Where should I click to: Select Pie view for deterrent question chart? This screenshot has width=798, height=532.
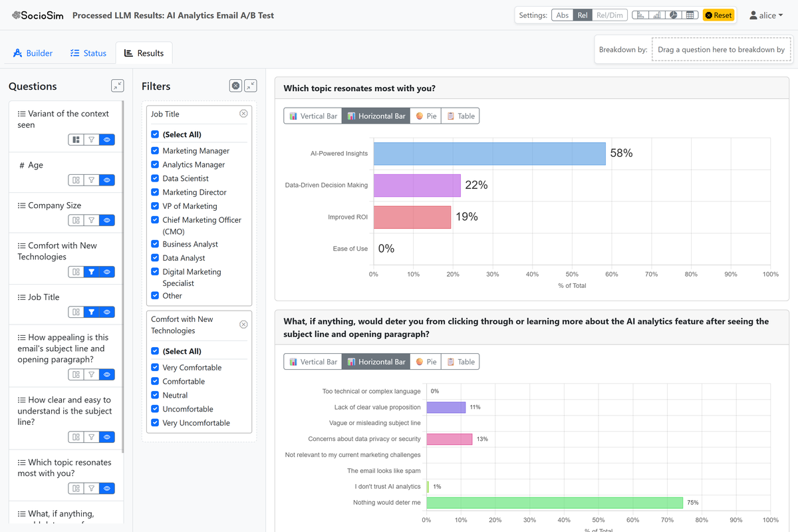[426, 362]
